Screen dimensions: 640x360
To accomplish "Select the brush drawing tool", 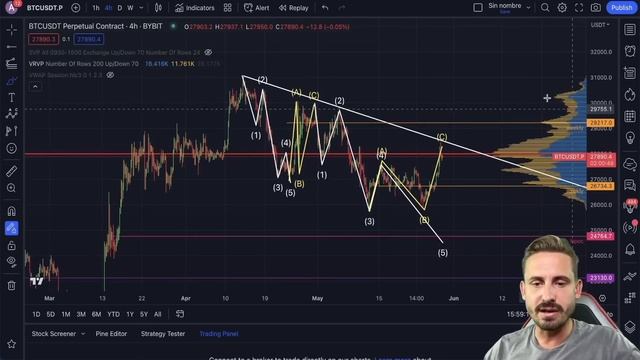I will pos(11,81).
